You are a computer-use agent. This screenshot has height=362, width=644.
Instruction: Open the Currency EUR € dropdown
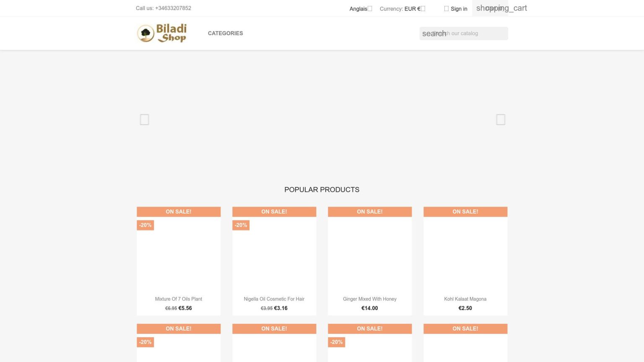tap(402, 9)
